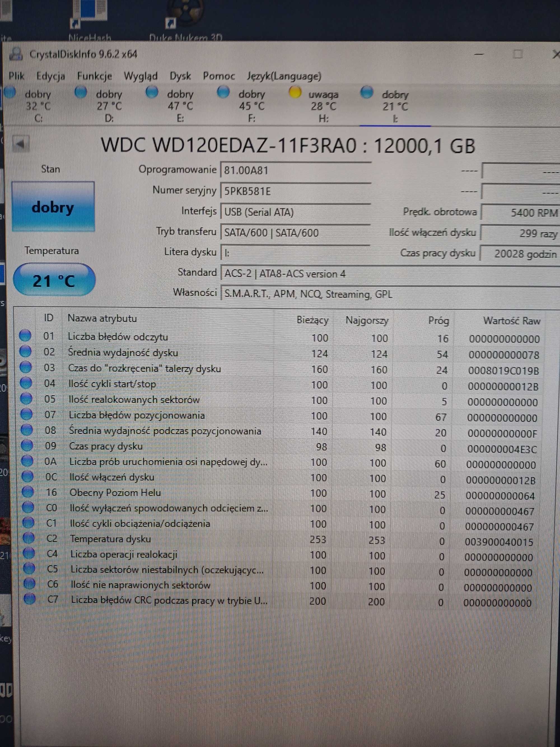The image size is (560, 747).
Task: Click status icon for attribute 07
Action: pyautogui.click(x=27, y=414)
